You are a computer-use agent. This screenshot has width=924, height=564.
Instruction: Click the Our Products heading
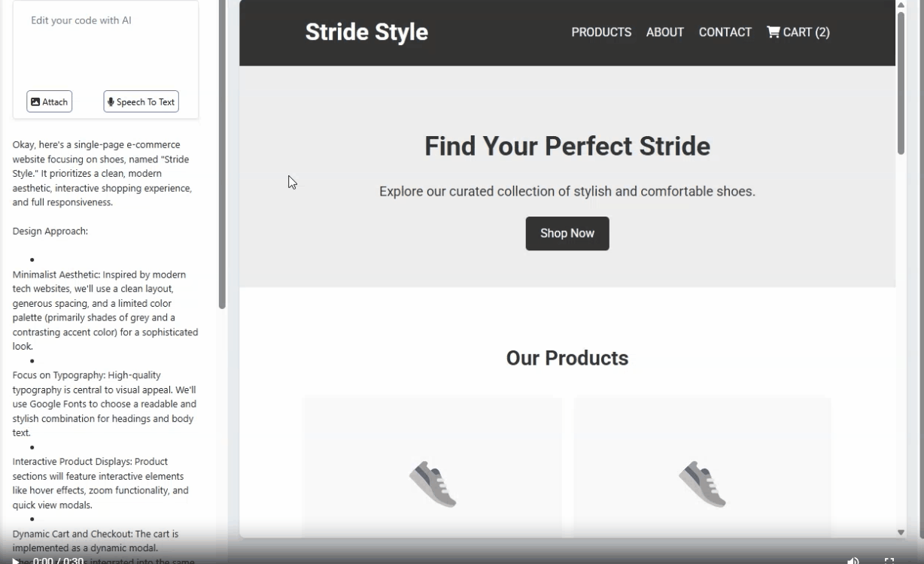(x=567, y=358)
